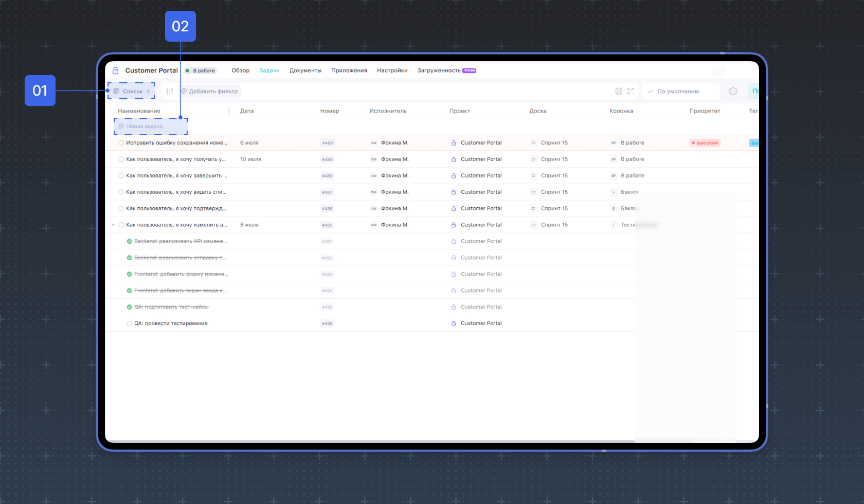
Task: Click 'Frontend: добавить экран ввода к...' subtask name
Action: tap(181, 291)
